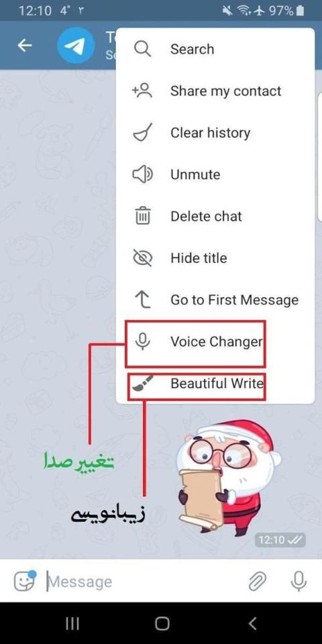Image resolution: width=322 pixels, height=644 pixels.
Task: Tap the broom icon for Clear history
Action: pos(142,133)
